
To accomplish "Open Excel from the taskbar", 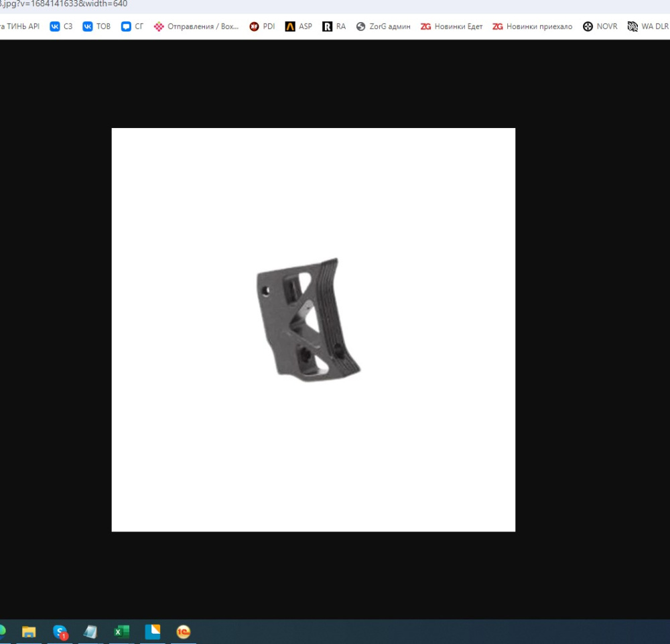I will (121, 632).
